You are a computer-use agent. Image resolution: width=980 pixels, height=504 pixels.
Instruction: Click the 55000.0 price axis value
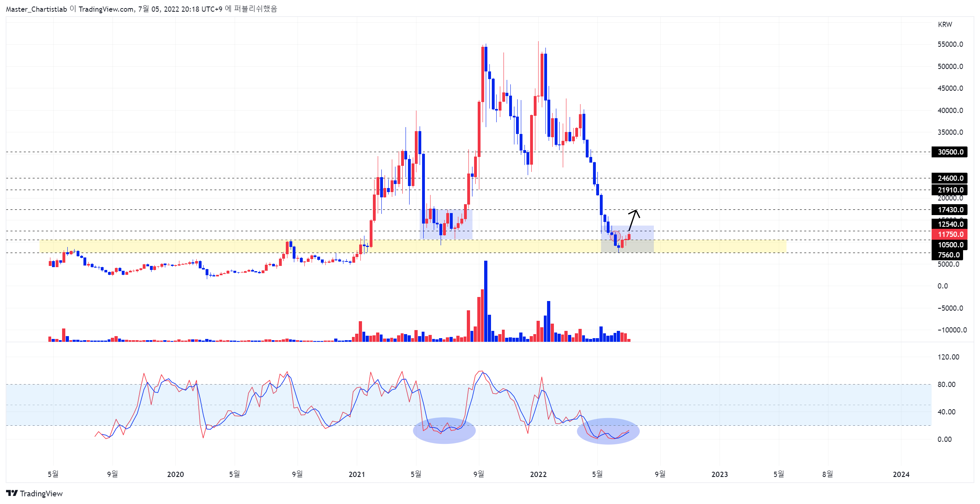[950, 44]
